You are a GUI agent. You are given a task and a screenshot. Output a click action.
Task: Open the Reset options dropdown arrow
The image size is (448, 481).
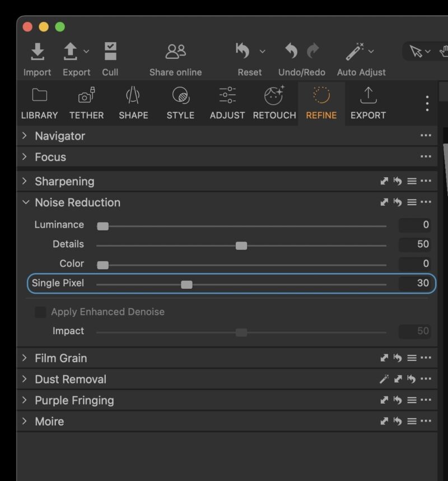pyautogui.click(x=263, y=52)
